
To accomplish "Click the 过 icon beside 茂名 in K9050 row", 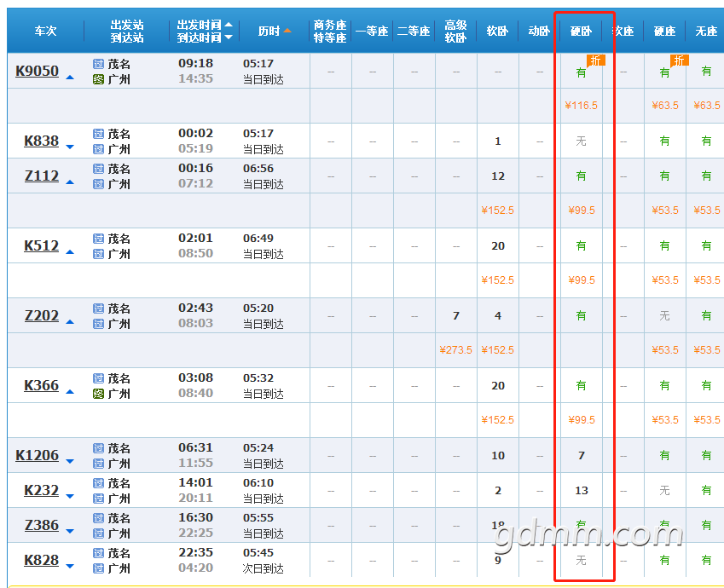I will 98,64.
